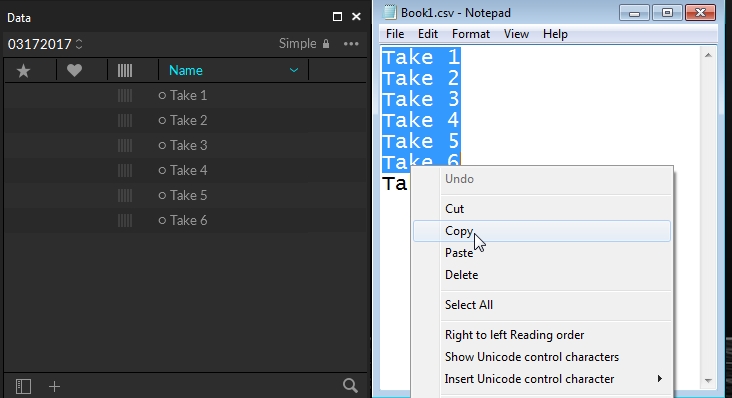732x398 pixels.
Task: Click the Take 3 barcode cell
Action: coord(125,146)
